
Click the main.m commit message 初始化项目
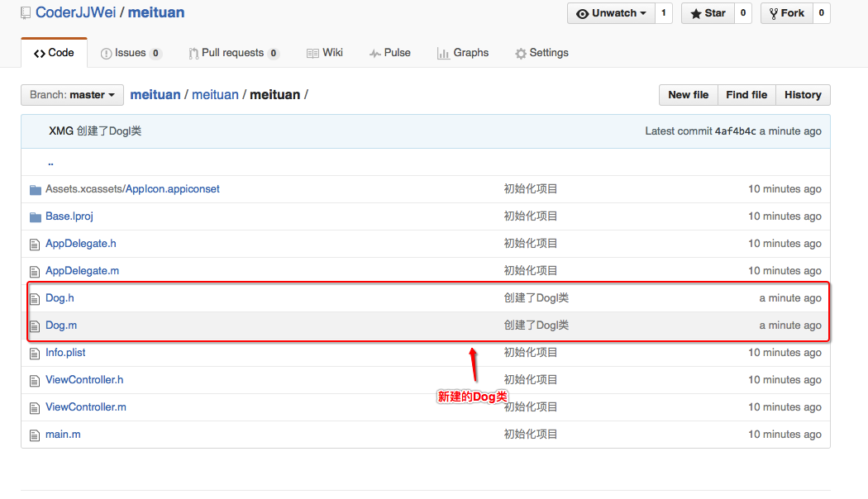click(531, 435)
